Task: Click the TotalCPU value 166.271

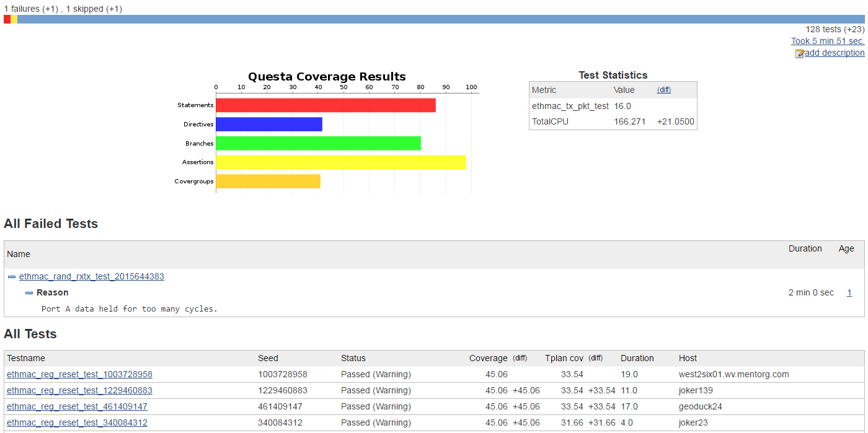Action: [x=630, y=121]
